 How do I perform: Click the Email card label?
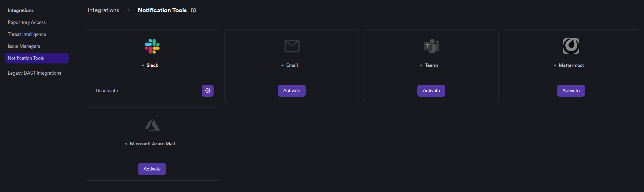(292, 65)
